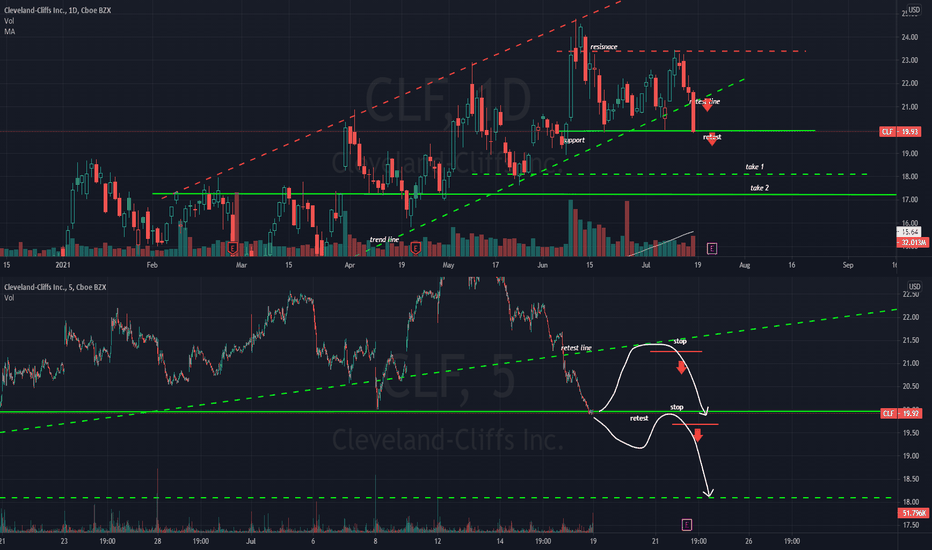Click the CLF 19.92 price tag on the 5-minute axis
The image size is (932, 550).
[x=900, y=413]
